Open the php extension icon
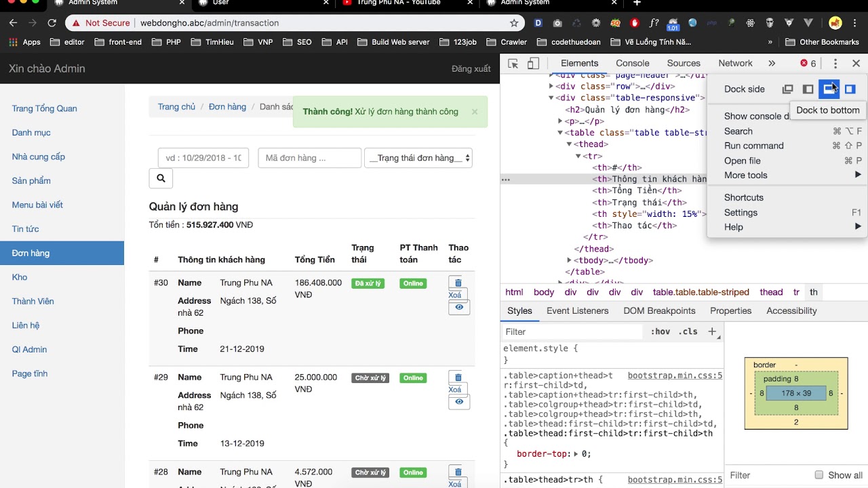This screenshot has width=868, height=488. [x=711, y=23]
